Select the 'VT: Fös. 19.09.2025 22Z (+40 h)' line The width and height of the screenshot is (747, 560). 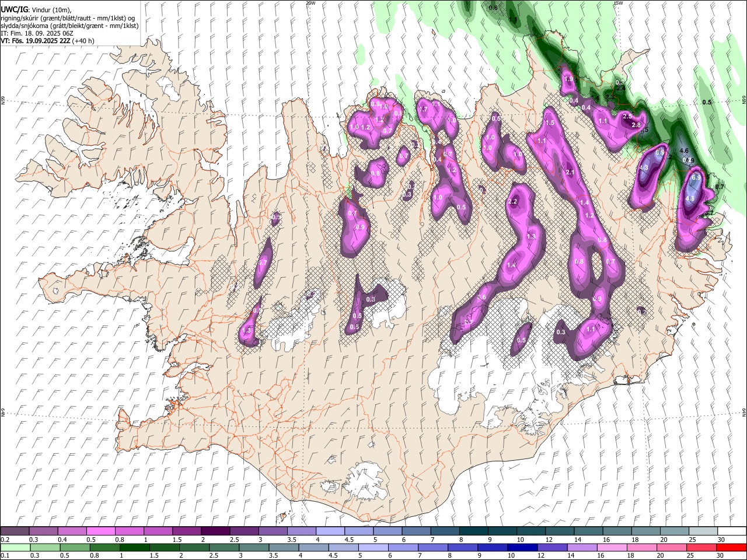tap(47, 41)
